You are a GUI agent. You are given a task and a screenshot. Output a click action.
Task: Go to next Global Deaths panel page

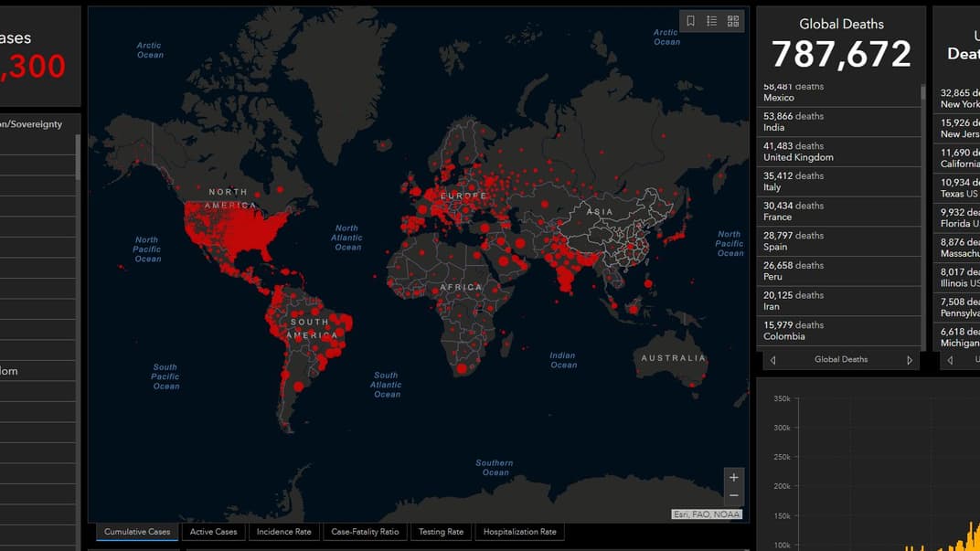pyautogui.click(x=909, y=360)
